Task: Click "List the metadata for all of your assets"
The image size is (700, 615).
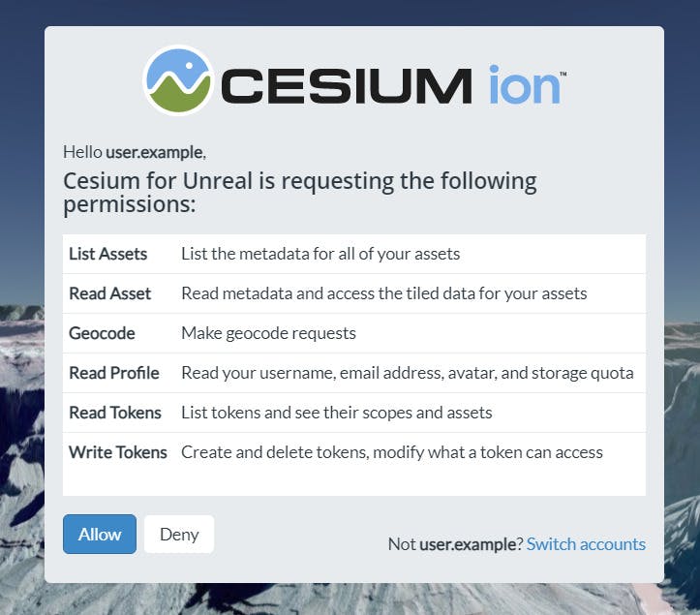Action: pos(320,254)
